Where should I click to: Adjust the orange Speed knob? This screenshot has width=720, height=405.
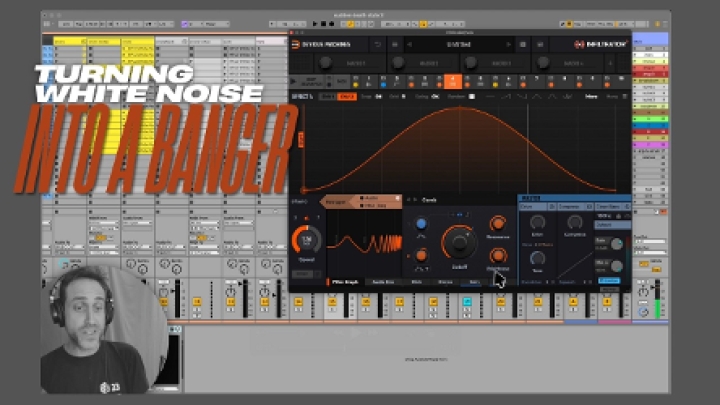[306, 240]
